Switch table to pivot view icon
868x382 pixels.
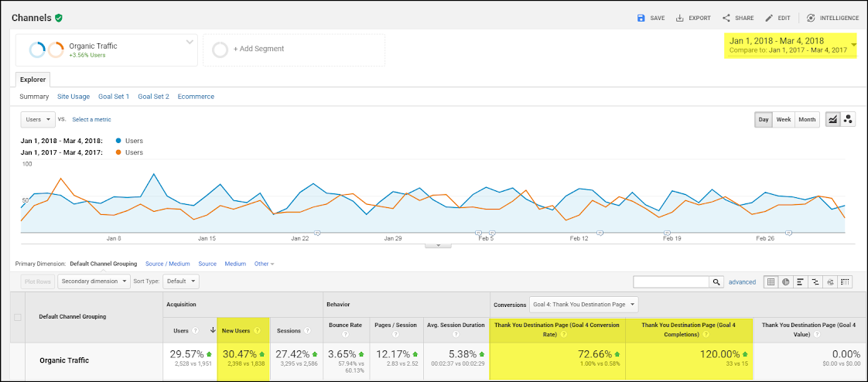846,282
